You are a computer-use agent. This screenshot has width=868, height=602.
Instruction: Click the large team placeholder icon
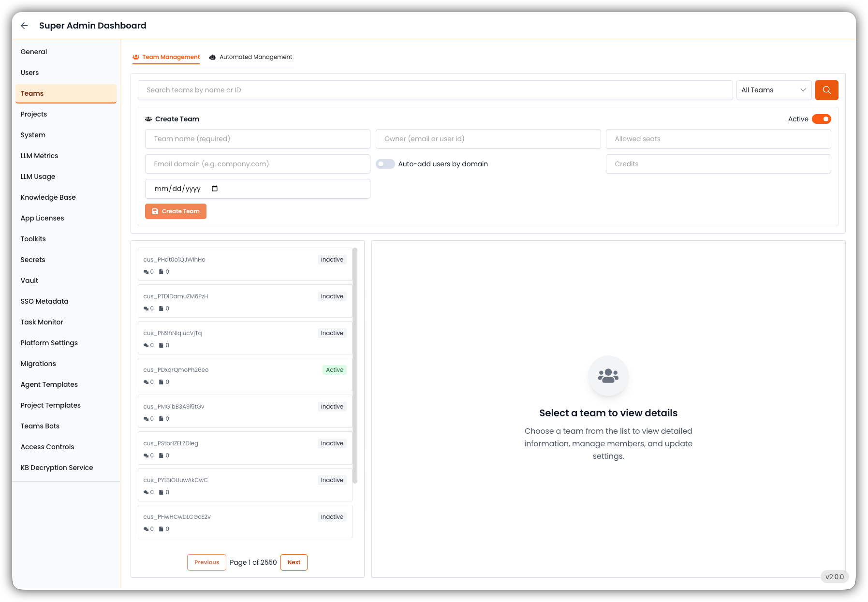608,376
